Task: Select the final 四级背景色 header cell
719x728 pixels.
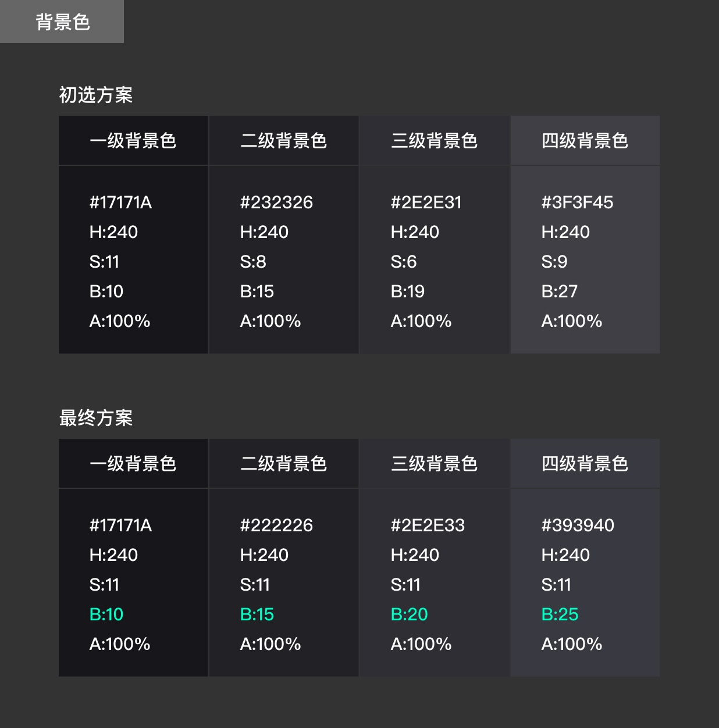Action: point(585,464)
